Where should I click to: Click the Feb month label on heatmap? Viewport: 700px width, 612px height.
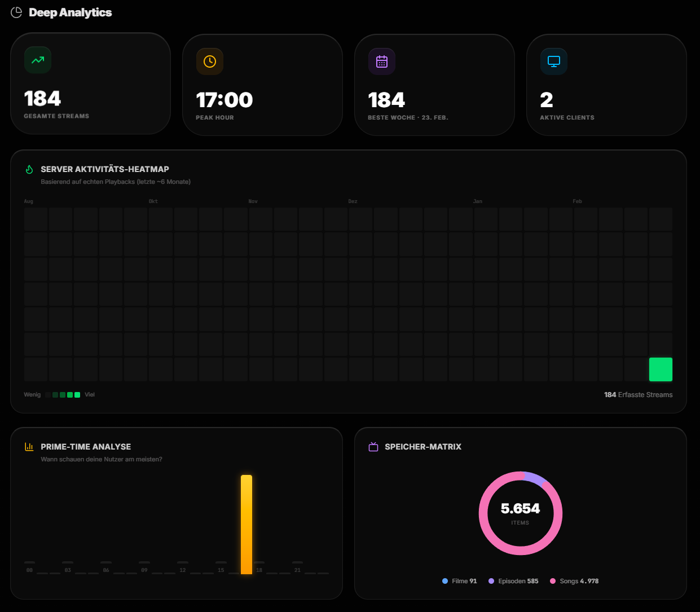pyautogui.click(x=578, y=201)
